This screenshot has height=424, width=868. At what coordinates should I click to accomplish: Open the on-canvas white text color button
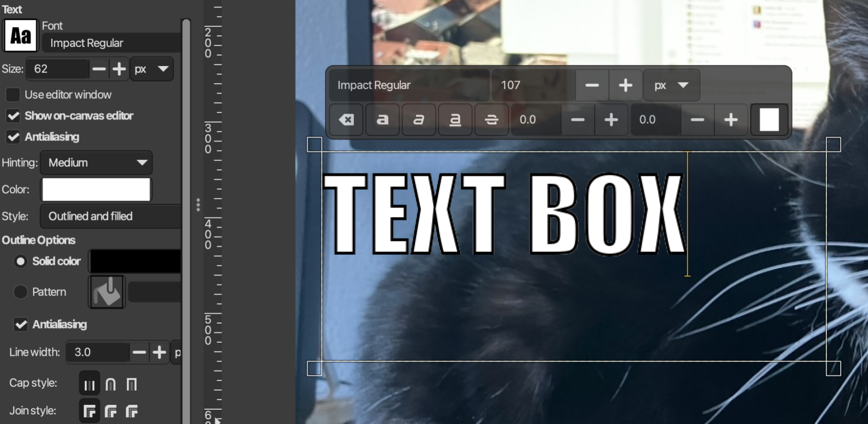click(769, 120)
